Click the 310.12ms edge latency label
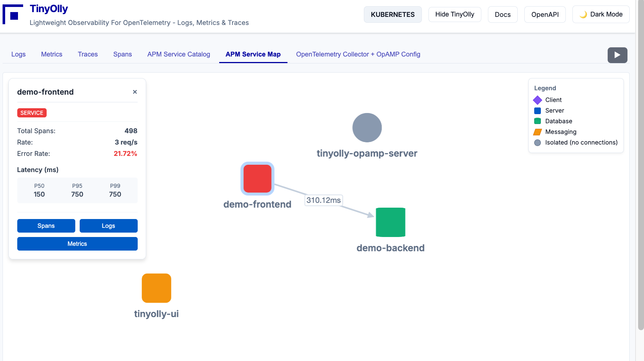This screenshot has height=361, width=644. click(323, 200)
